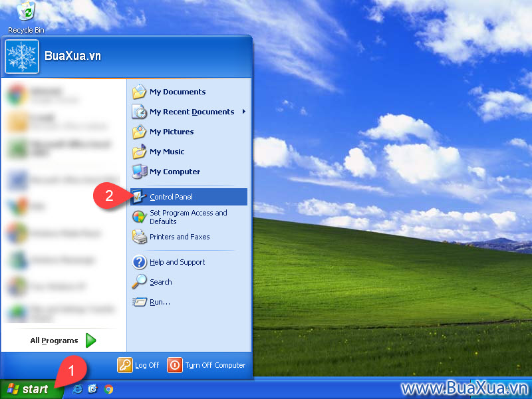Click the My Recent Documents clock icon
The height and width of the screenshot is (399, 532).
pos(139,112)
